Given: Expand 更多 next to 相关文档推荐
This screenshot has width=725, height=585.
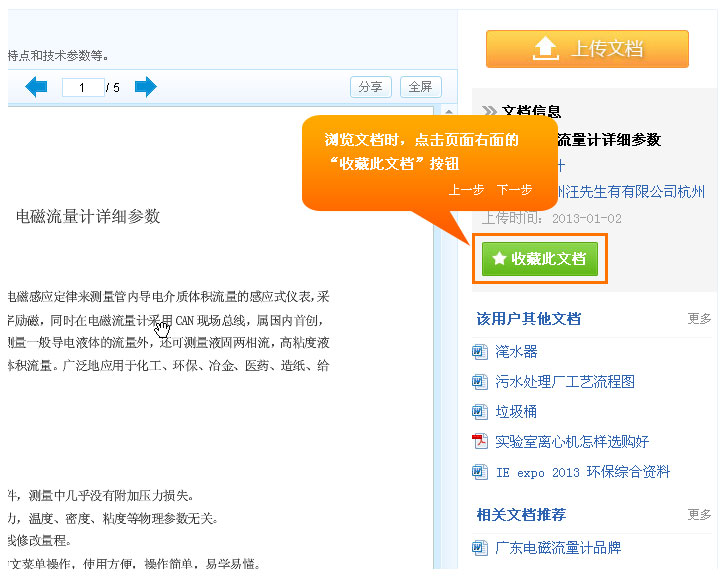Looking at the screenshot, I should pos(699,515).
